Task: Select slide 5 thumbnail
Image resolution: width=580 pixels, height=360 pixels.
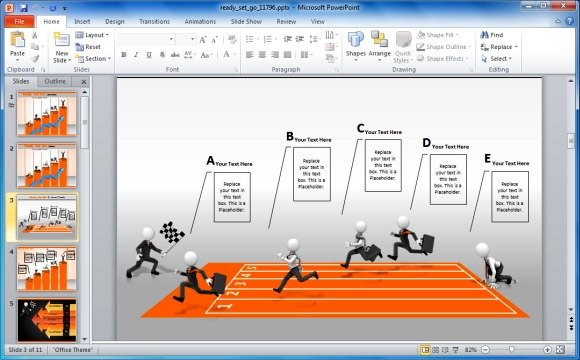Action: pyautogui.click(x=47, y=320)
